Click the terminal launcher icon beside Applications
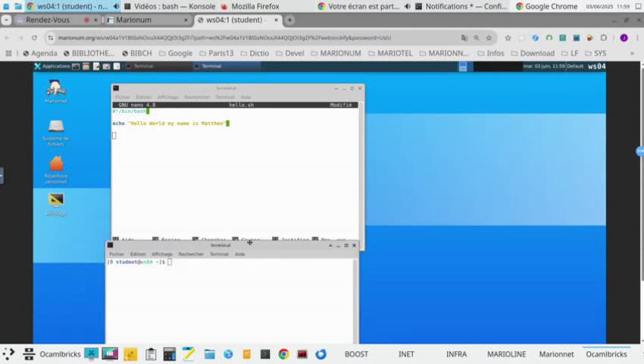 (x=76, y=66)
